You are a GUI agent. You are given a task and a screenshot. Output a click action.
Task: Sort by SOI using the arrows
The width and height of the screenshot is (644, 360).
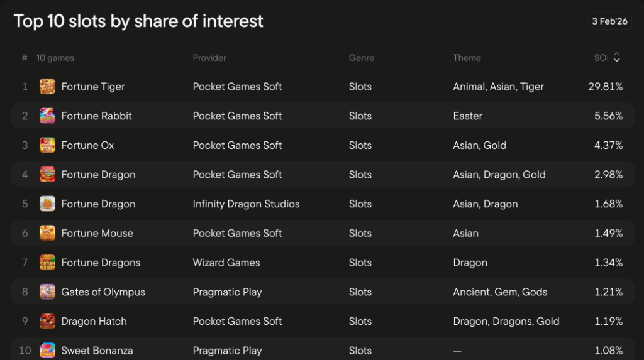pyautogui.click(x=616, y=57)
